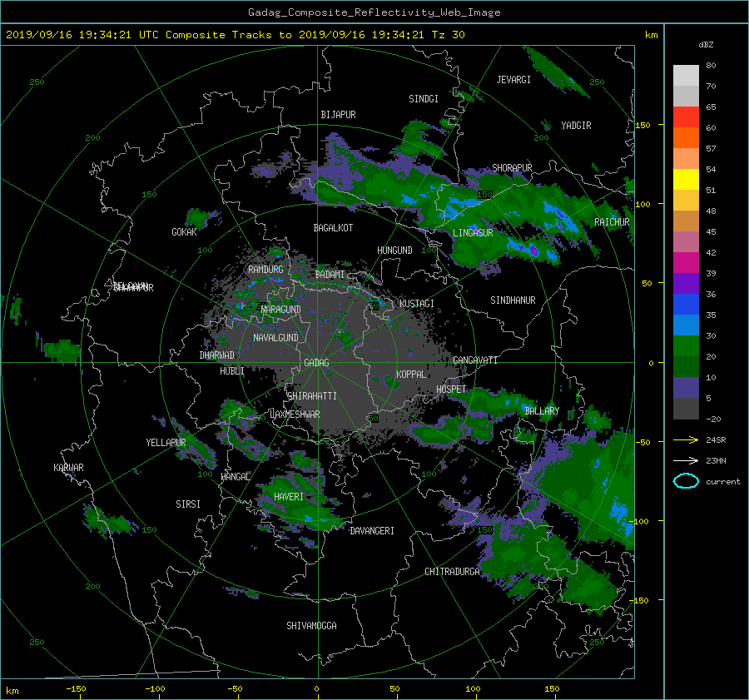Click the GOKAK city label
Viewport: 749px width, 700px height.
click(x=184, y=232)
